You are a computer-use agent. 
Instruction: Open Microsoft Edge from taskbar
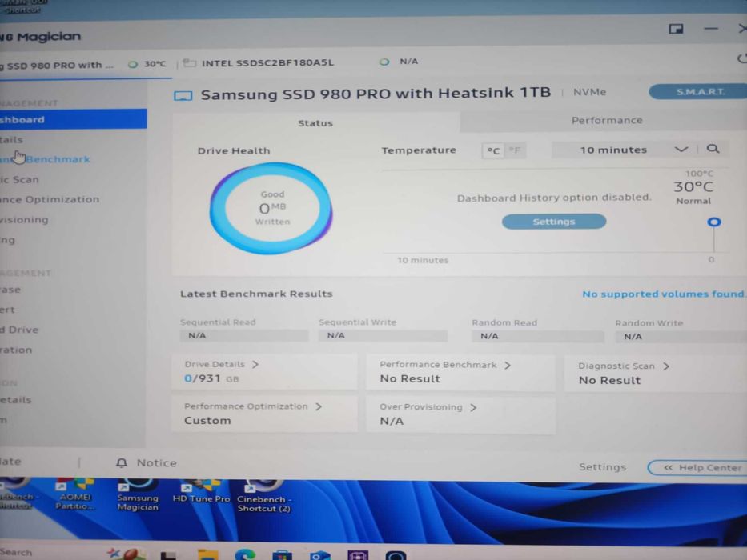(245, 554)
